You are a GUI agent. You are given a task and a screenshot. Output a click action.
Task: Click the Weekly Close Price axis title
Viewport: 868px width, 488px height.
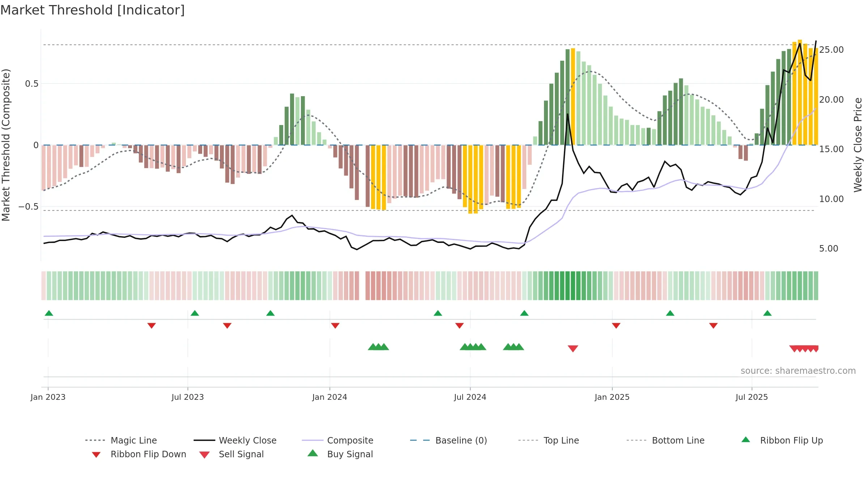click(858, 145)
